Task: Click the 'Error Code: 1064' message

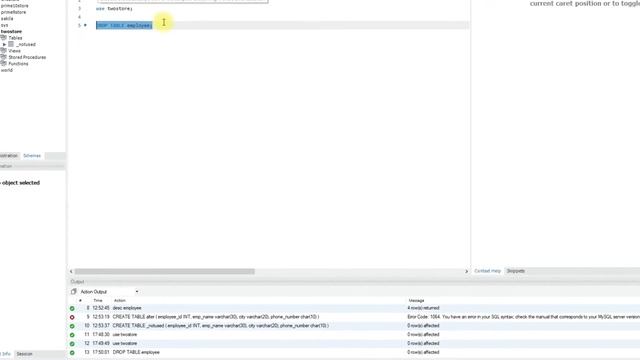Action: (523, 317)
